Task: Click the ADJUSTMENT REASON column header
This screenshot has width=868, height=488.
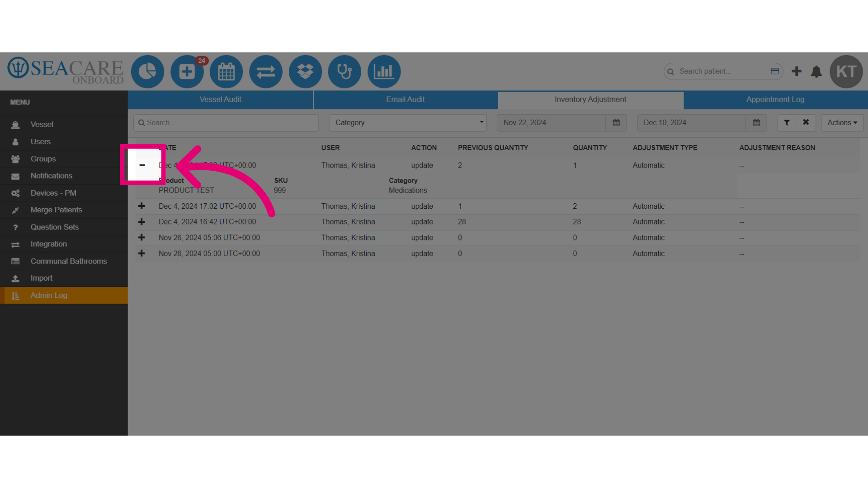Action: 777,148
